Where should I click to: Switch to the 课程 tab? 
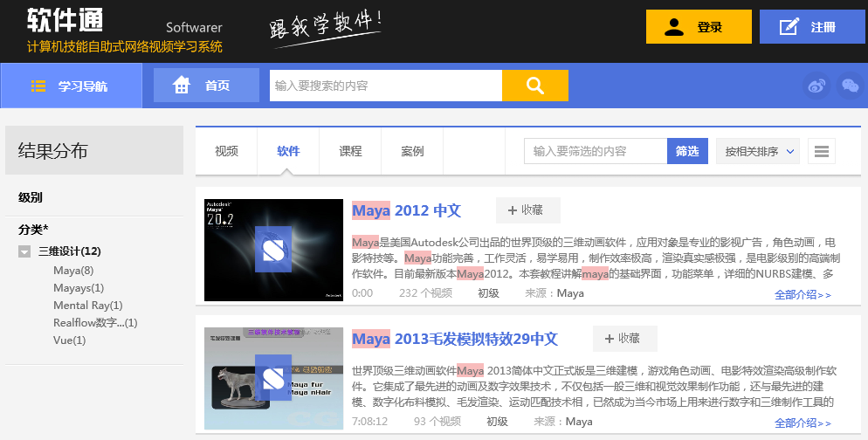point(350,151)
